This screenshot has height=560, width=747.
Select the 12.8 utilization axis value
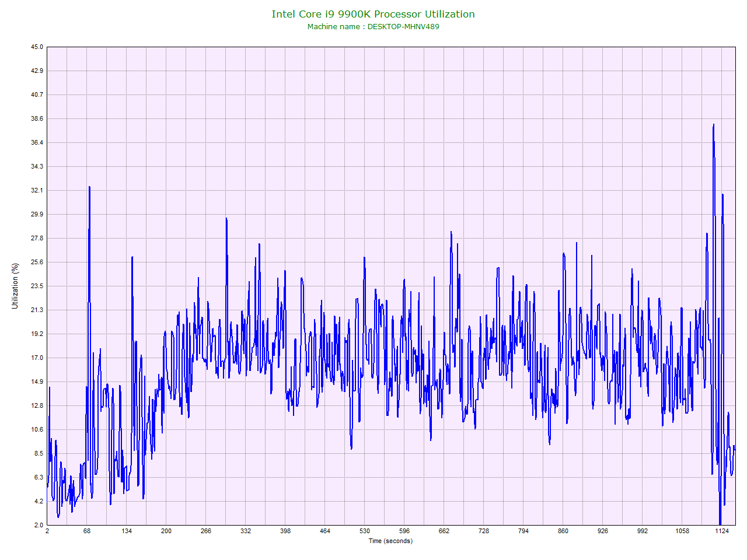37,405
